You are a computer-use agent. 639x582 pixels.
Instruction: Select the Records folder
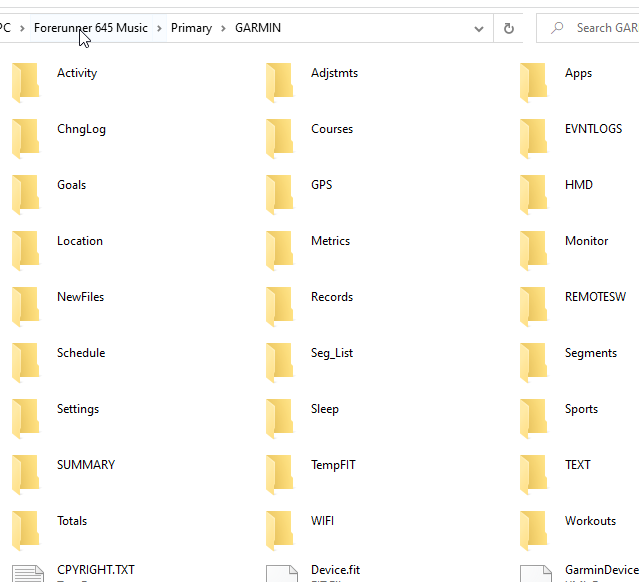331,297
